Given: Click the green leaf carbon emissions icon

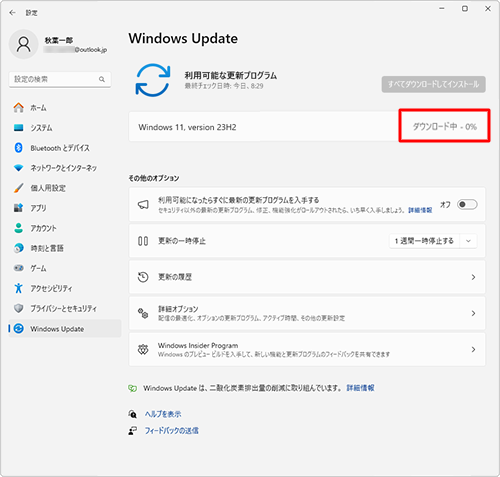Looking at the screenshot, I should point(133,388).
